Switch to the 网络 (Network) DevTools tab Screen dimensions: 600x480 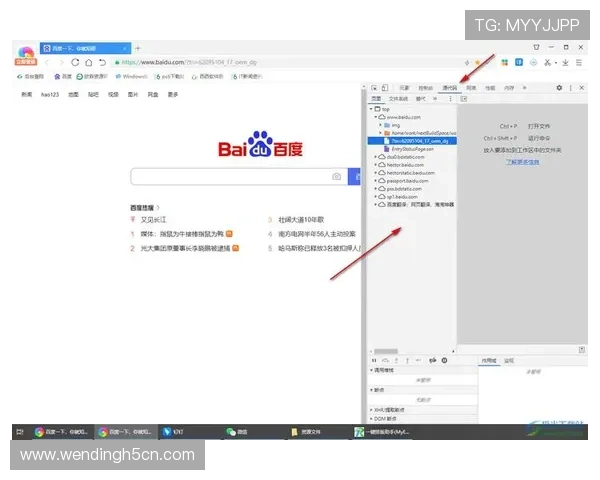pos(471,88)
